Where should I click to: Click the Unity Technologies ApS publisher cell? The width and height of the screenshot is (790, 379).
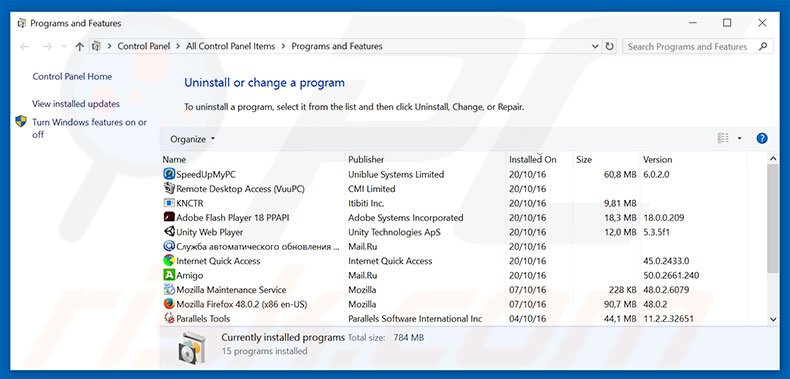point(394,232)
